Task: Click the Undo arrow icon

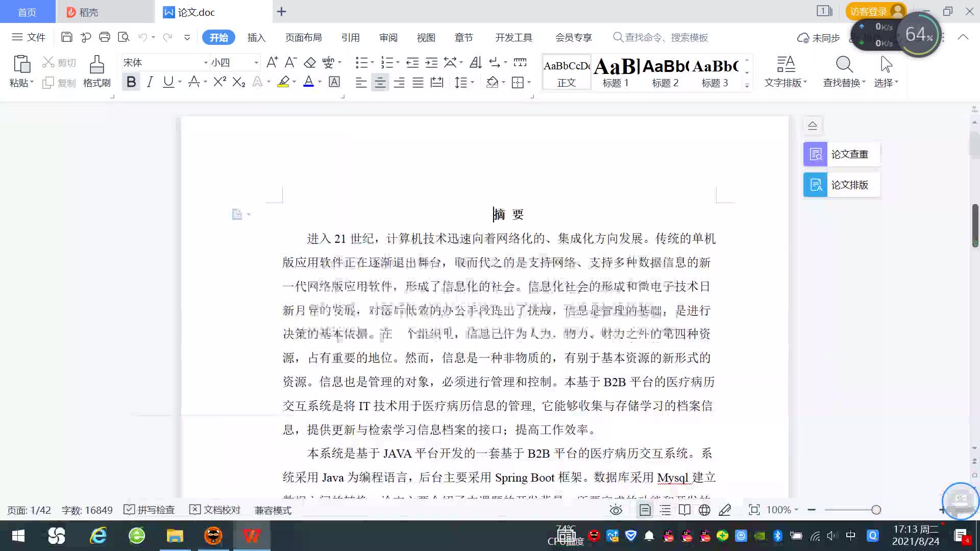Action: 143,37
